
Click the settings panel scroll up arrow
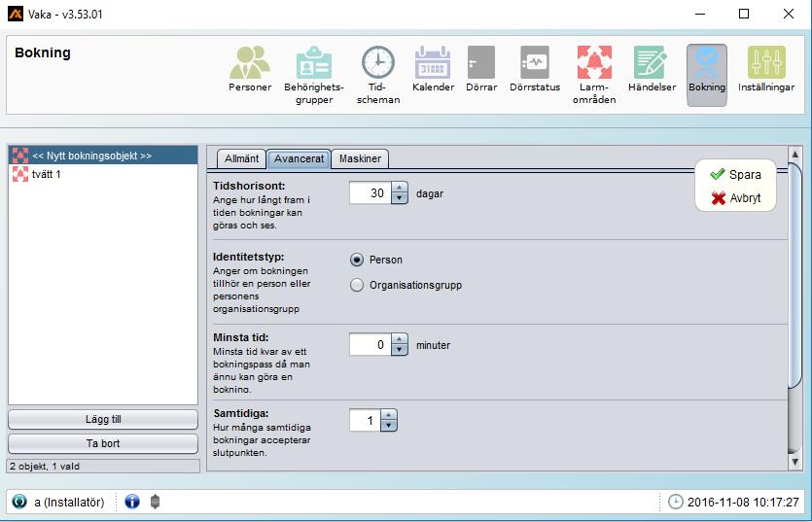tap(794, 154)
